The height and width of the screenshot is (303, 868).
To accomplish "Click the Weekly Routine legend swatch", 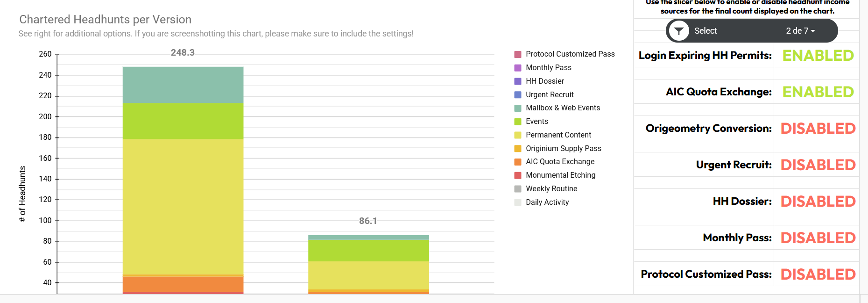I will [518, 189].
